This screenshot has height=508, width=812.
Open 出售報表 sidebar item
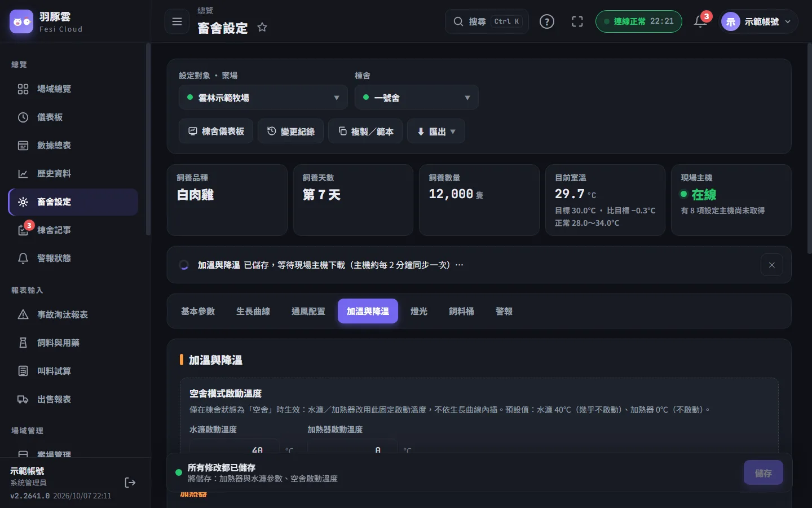tap(73, 400)
